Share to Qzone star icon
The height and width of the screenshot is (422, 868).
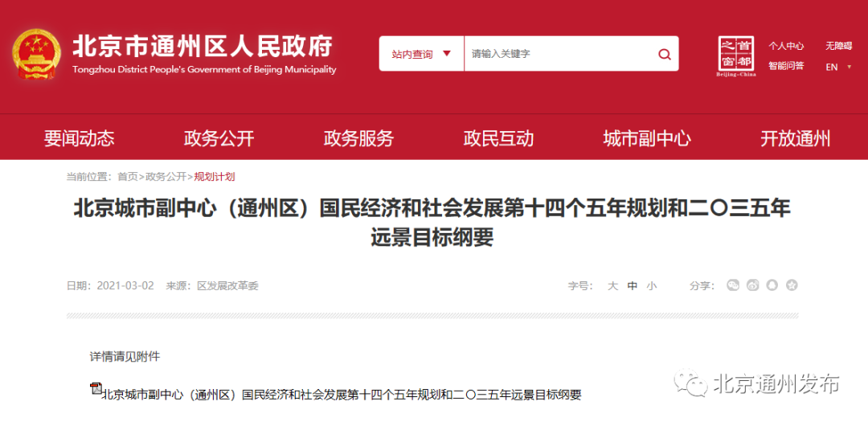point(792,285)
